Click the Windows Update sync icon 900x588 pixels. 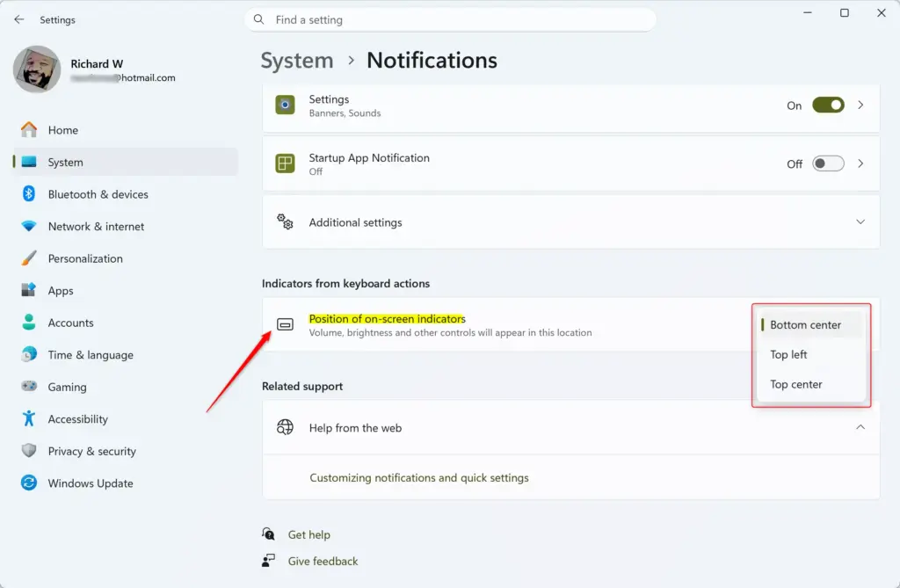point(29,483)
